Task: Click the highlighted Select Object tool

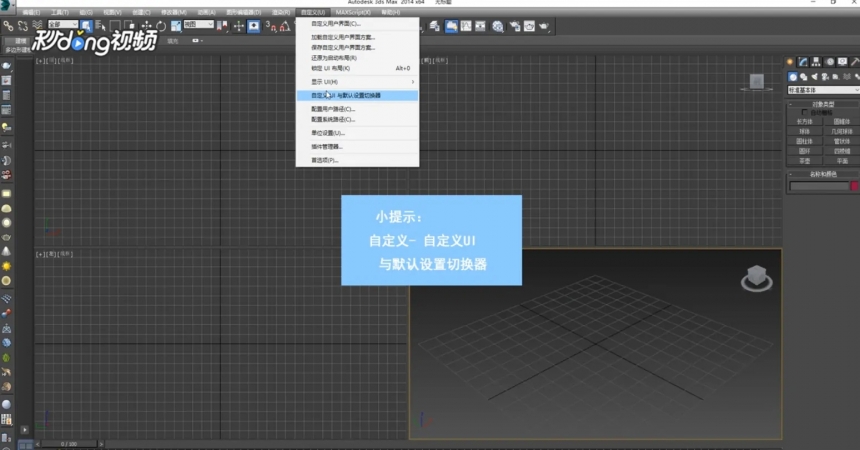Action: [x=86, y=26]
